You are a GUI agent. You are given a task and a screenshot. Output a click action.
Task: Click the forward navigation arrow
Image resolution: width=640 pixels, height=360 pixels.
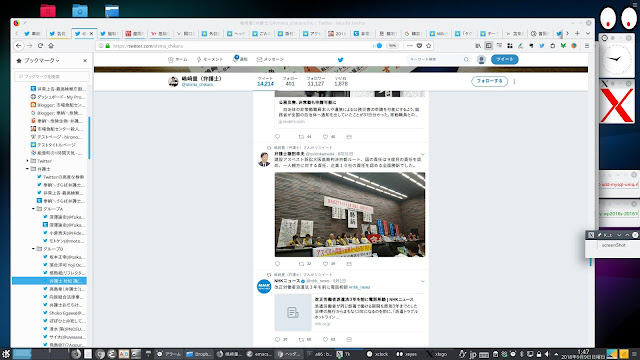click(x=29, y=46)
